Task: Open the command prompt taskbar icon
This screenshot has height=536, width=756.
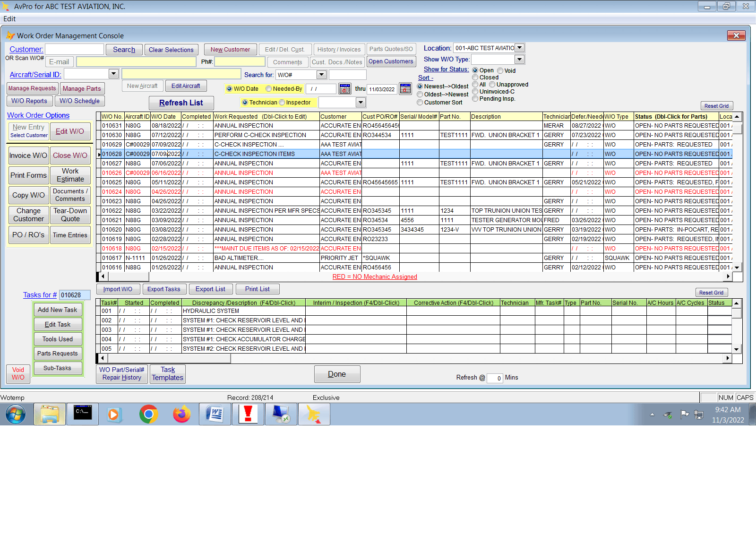Action: (83, 415)
